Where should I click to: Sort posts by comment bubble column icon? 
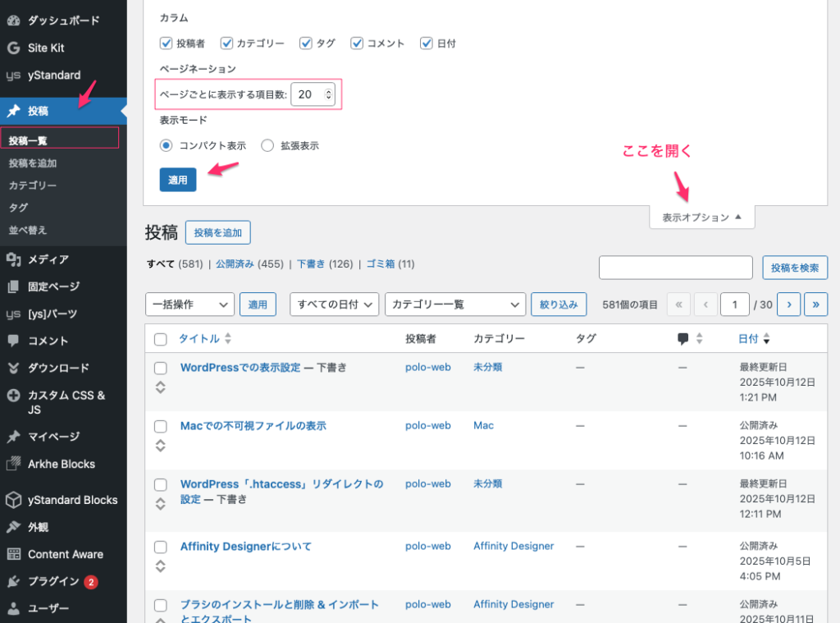[x=683, y=338]
